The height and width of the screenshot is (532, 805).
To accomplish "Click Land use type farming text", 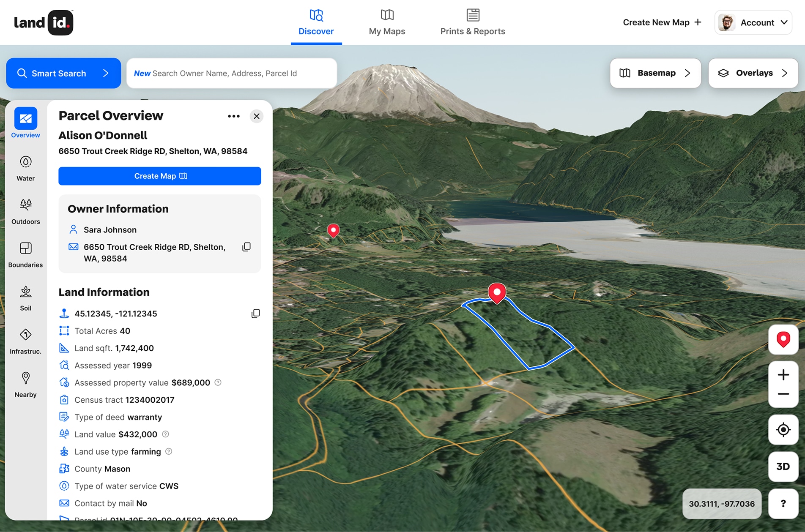I will click(118, 452).
